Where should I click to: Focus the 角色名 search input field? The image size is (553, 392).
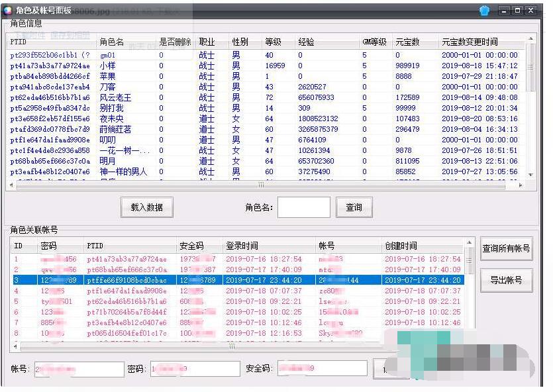tap(303, 207)
